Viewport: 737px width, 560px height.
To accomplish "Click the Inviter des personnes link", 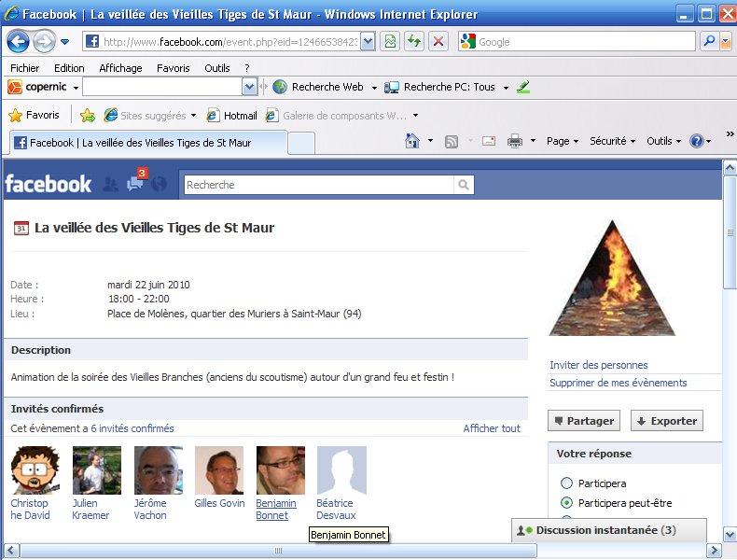I will [598, 365].
